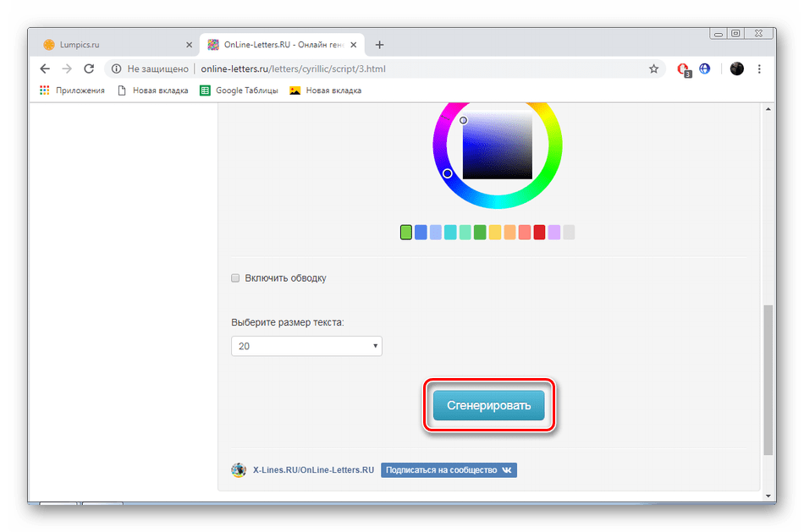
Task: Open the text size dropdown showing 20
Action: (x=306, y=346)
